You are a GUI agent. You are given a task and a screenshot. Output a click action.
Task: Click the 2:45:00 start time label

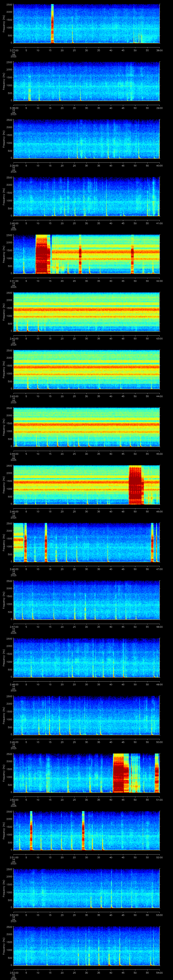(14, 511)
